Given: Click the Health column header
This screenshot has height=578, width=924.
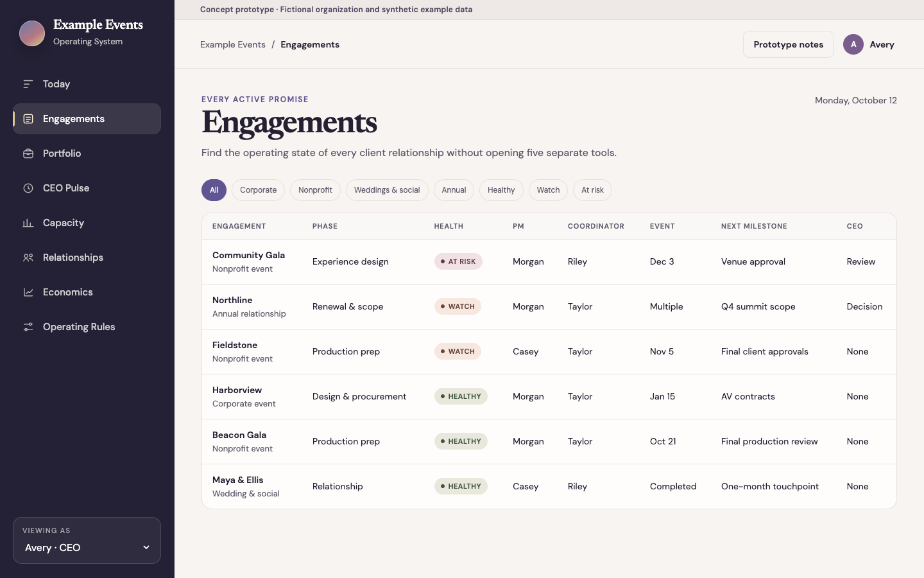Looking at the screenshot, I should [449, 226].
